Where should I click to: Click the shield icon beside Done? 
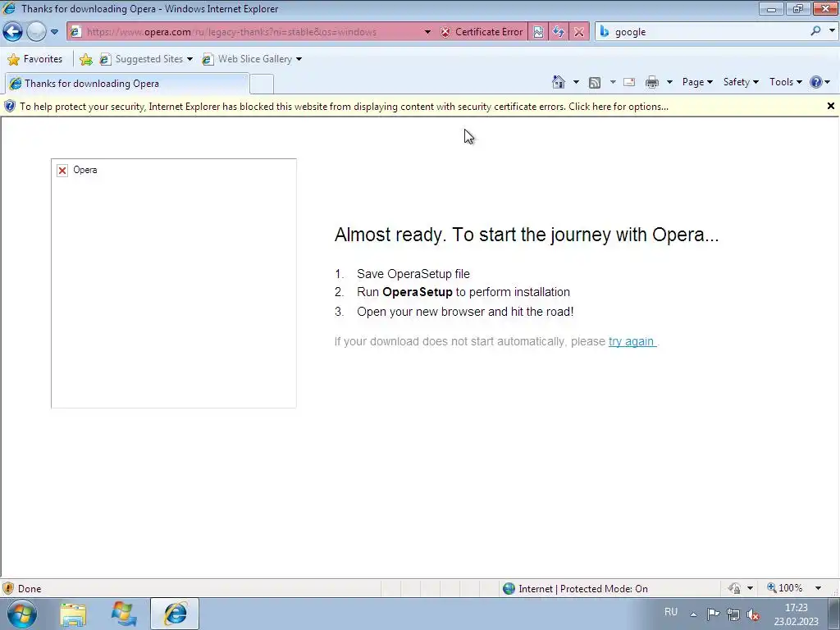8,589
